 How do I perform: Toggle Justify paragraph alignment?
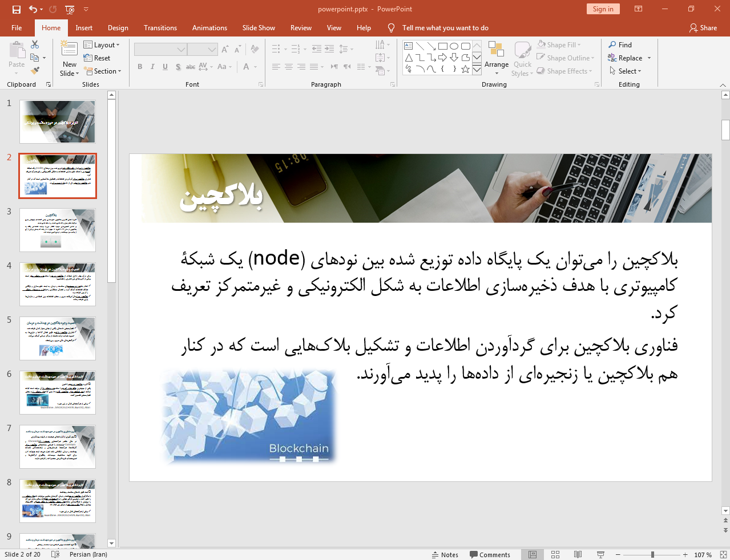(314, 67)
